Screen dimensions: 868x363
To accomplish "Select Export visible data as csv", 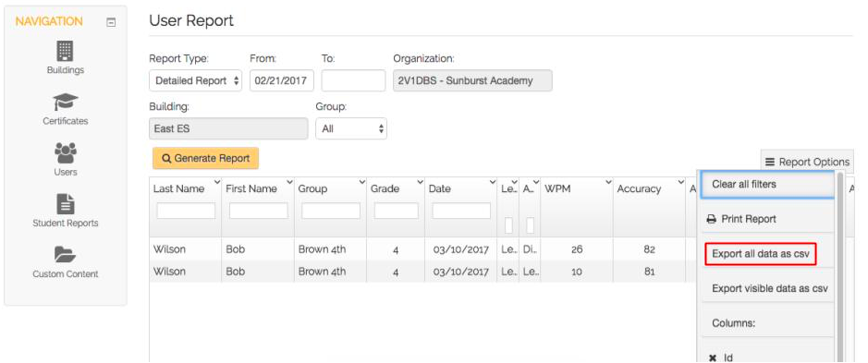I will tap(767, 288).
